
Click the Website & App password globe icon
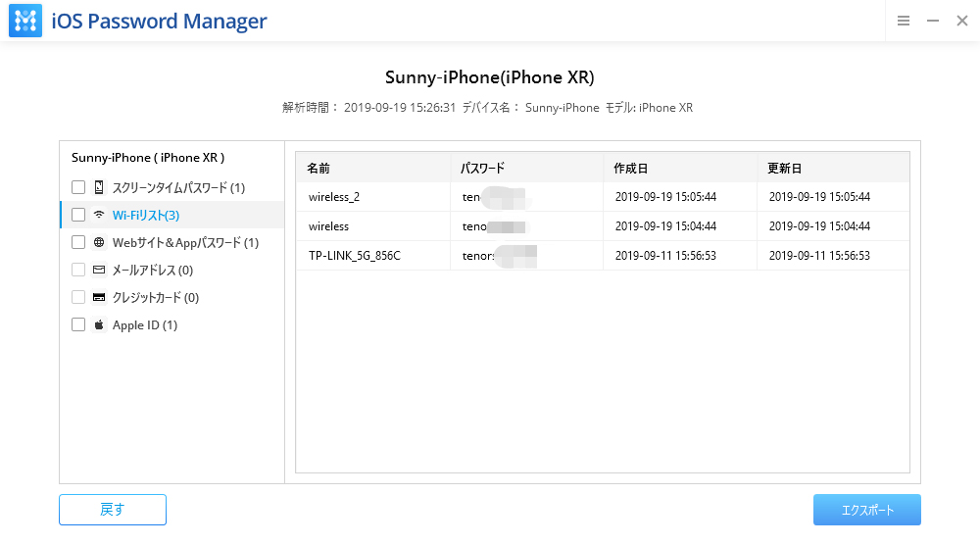click(99, 242)
